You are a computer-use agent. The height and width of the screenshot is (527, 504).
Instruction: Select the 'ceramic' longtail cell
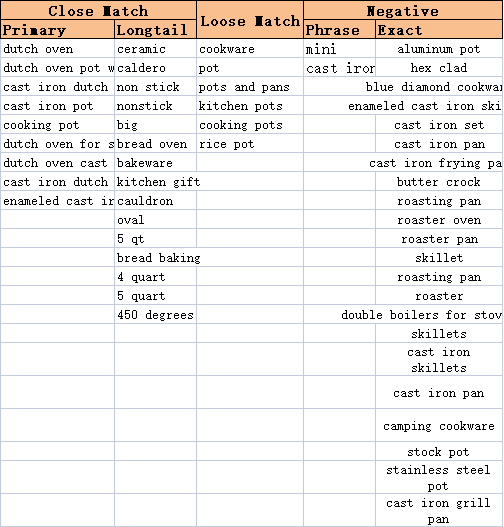[x=156, y=49]
